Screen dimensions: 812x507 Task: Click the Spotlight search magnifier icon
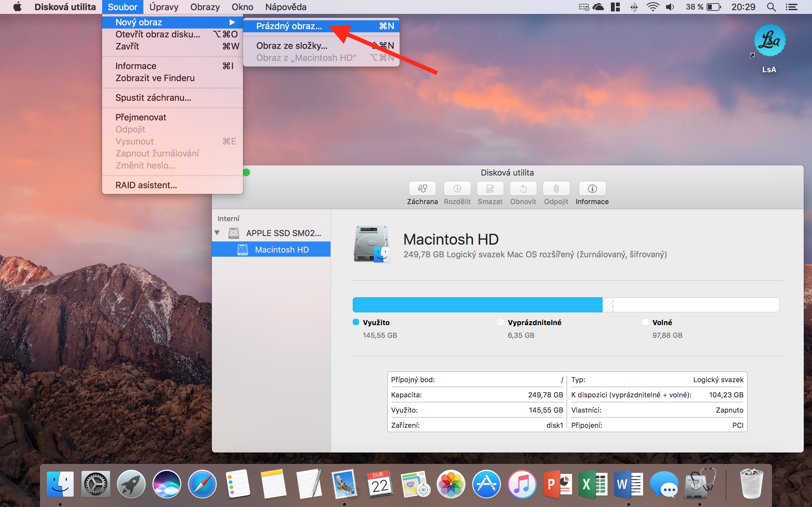coord(771,7)
